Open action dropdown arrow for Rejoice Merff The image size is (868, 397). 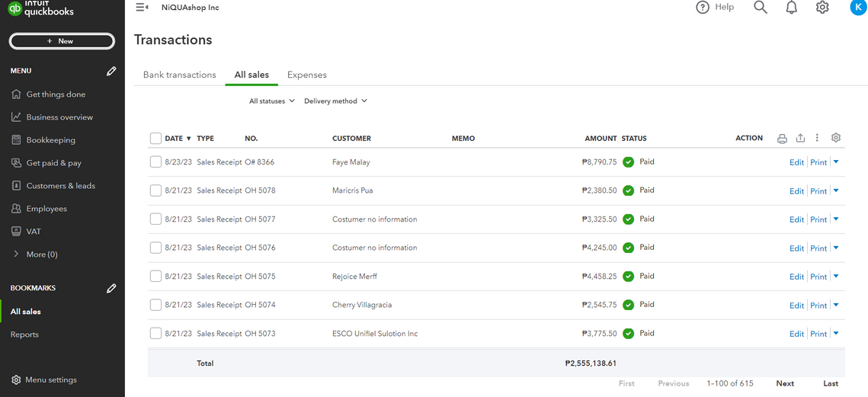(x=836, y=276)
